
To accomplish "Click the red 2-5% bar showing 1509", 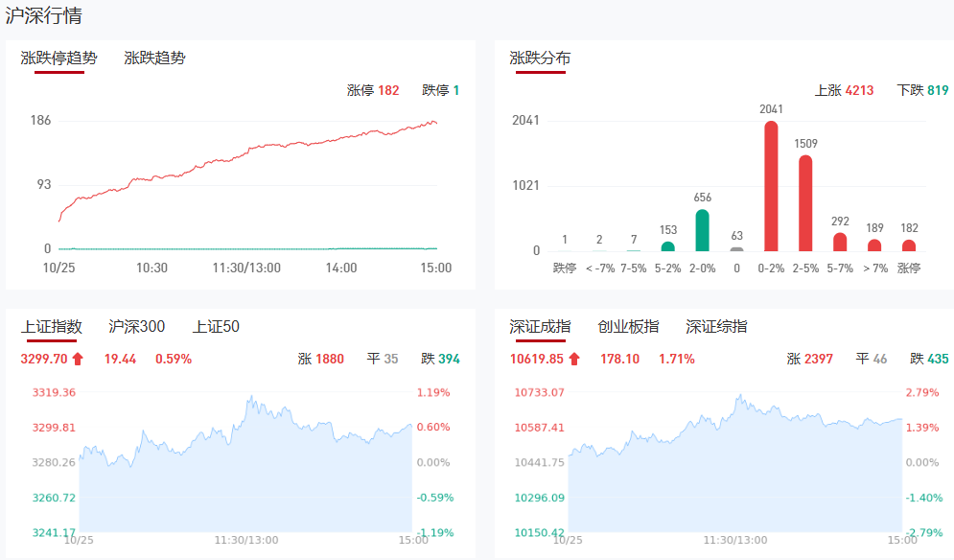I will click(x=805, y=203).
